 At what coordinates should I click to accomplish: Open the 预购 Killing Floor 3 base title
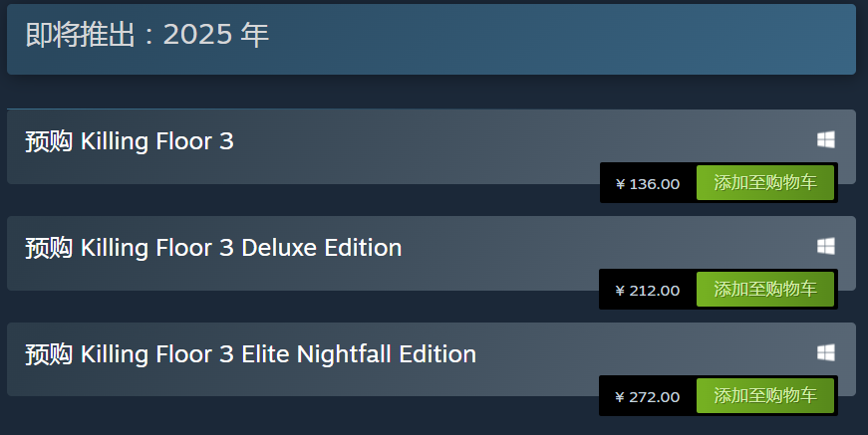pos(130,141)
